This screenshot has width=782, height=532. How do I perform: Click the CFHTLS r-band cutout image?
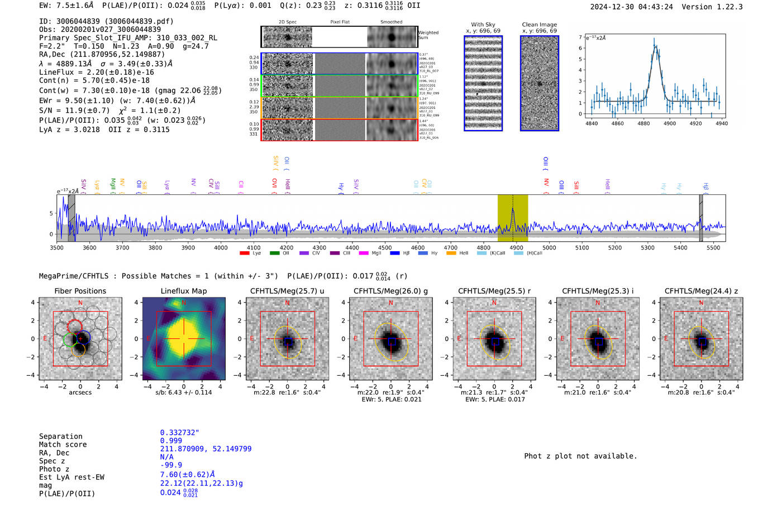tap(494, 338)
